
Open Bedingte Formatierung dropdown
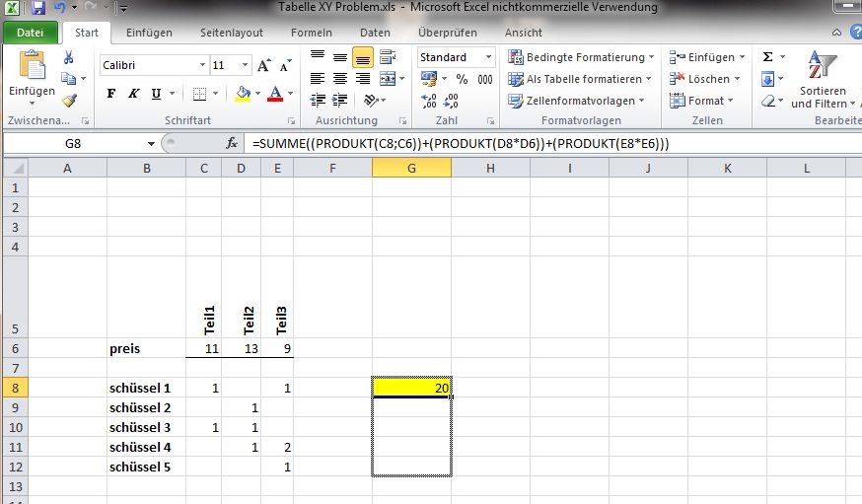tap(581, 57)
